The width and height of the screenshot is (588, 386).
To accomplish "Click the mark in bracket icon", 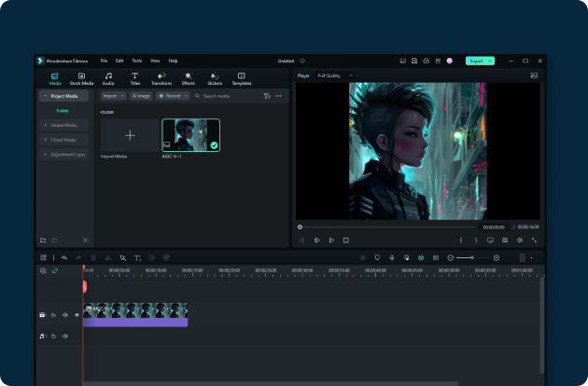I will 461,241.
